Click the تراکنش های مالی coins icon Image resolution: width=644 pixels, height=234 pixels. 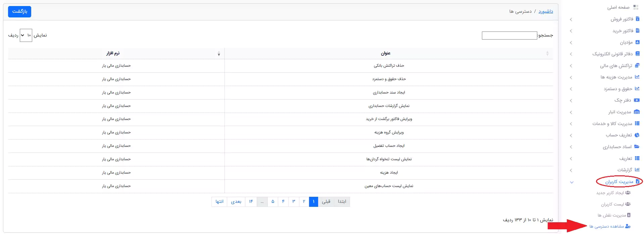coord(637,65)
